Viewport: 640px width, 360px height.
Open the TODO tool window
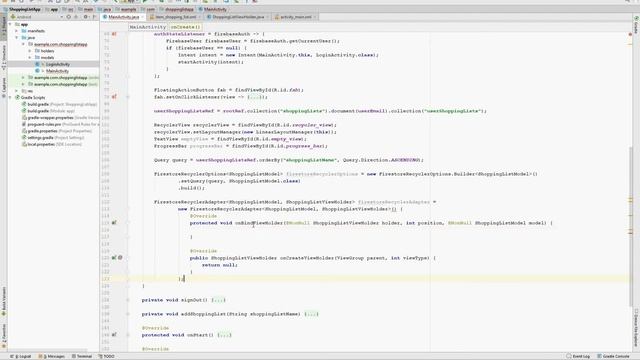click(x=107, y=356)
